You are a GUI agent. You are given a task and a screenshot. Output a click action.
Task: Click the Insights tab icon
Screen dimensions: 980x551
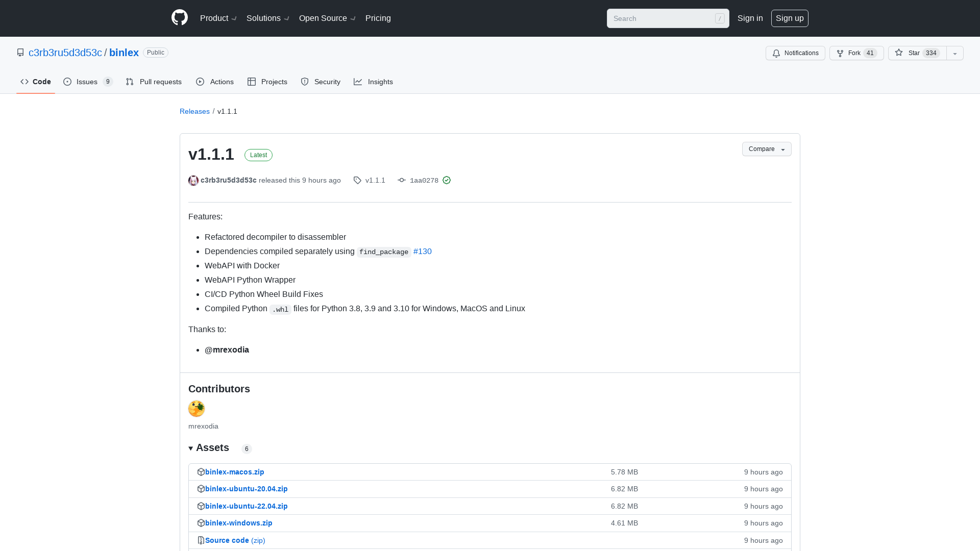click(358, 82)
